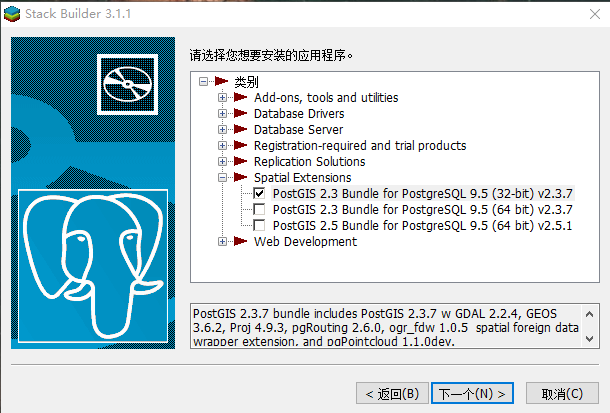Select Registration-required and trial products label
Viewport: 610px width, 413px height.
(360, 145)
